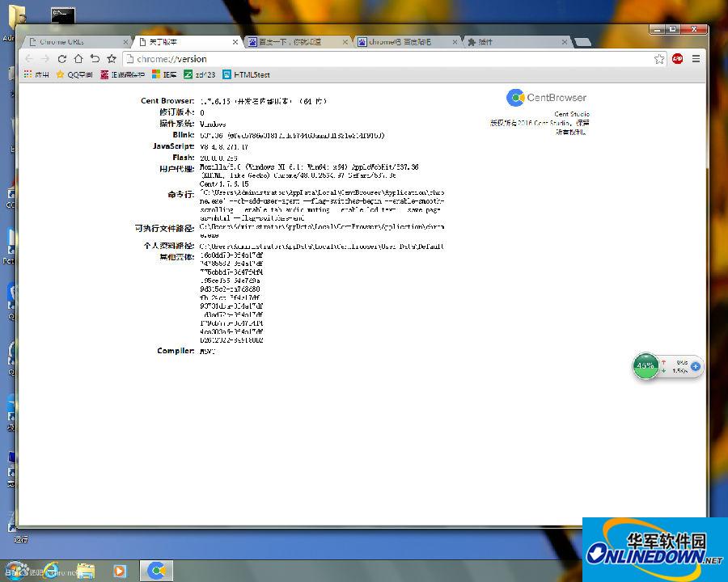Open the hamburger browser menu
Viewport: 728px width, 582px height.
tap(696, 59)
